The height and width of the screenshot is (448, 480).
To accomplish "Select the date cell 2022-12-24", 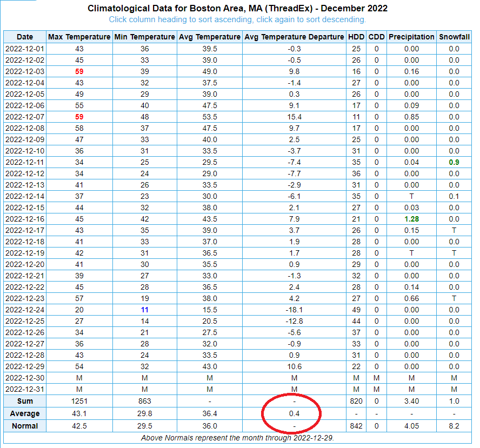I will click(x=25, y=310).
